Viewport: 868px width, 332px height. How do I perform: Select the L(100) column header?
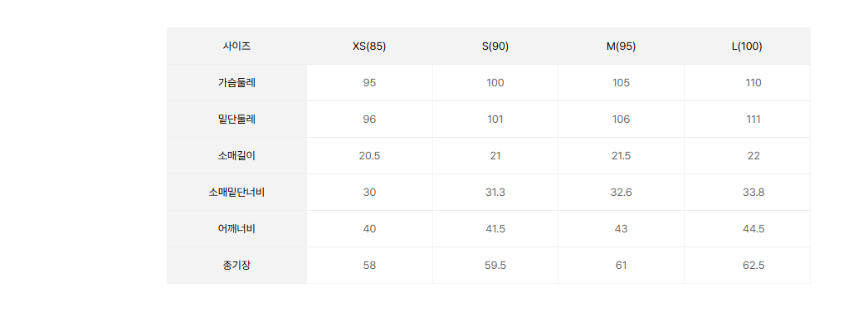748,46
